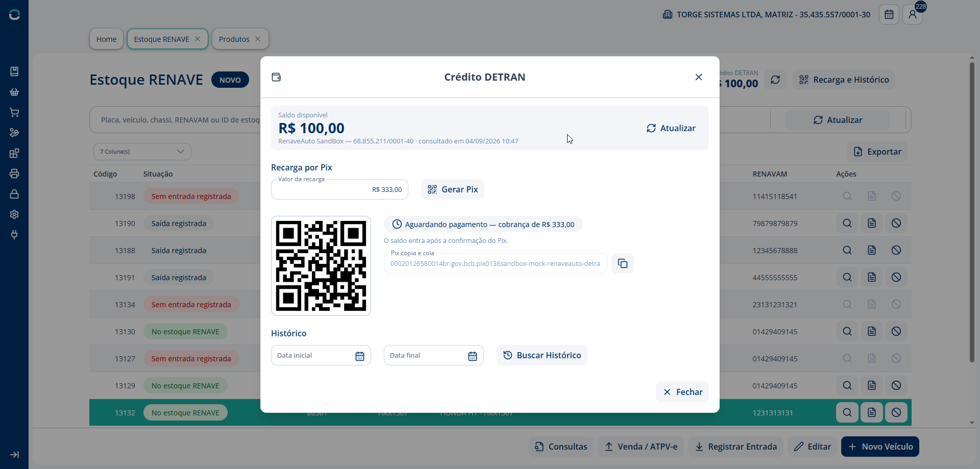Click the Editar button
This screenshot has width=980, height=469.
[813, 447]
